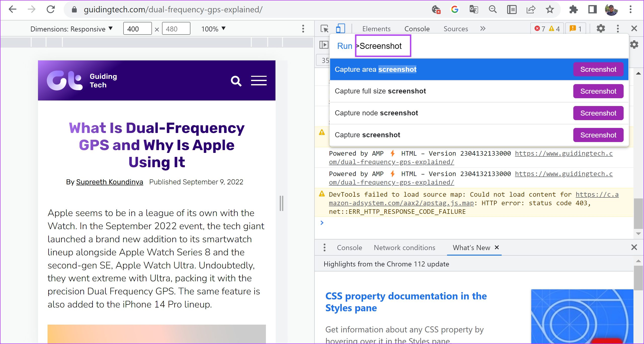Close the What's New tab

pos(497,247)
